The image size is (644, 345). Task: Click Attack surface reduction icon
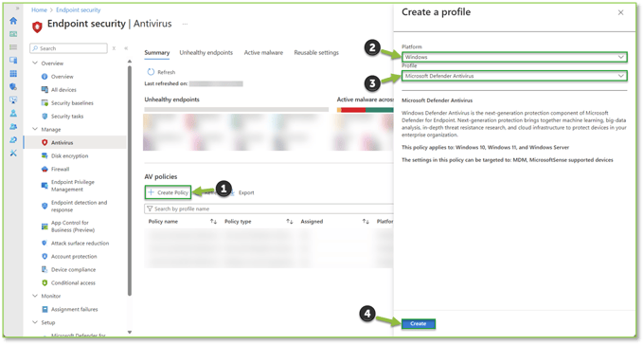point(45,243)
